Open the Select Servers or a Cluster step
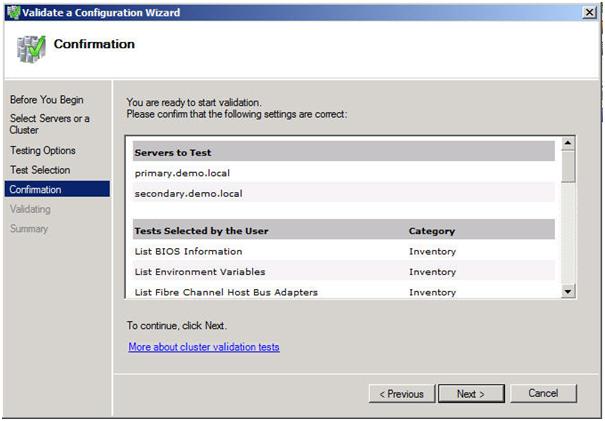This screenshot has height=421, width=605. point(49,124)
